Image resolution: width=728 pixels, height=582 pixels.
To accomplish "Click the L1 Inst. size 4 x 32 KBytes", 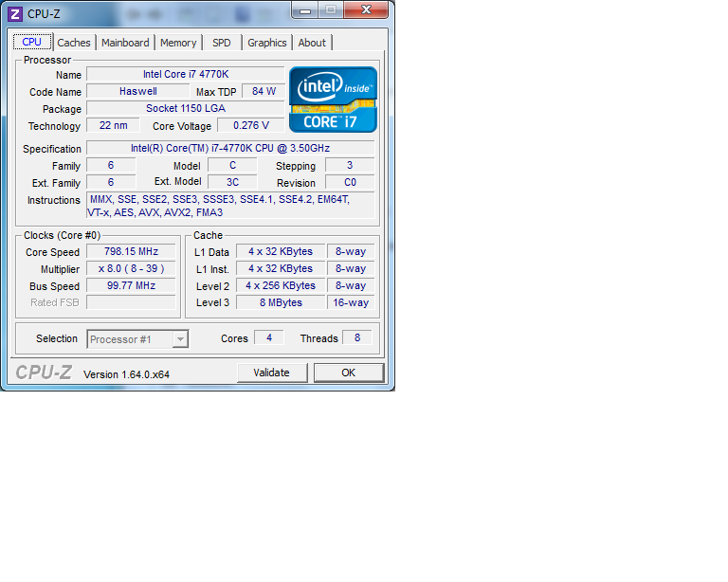I will (x=281, y=268).
